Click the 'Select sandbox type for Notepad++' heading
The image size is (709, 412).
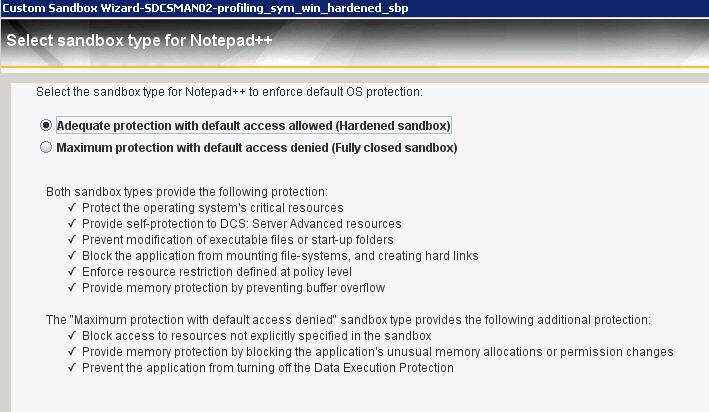coord(140,42)
